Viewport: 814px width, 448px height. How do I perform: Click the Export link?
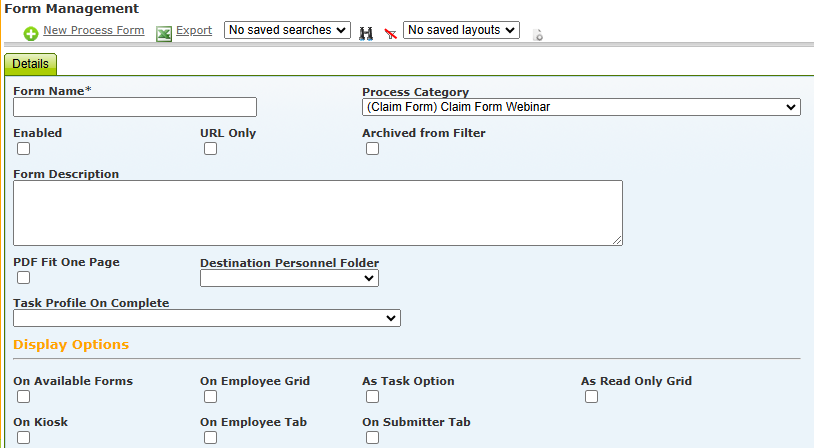194,30
